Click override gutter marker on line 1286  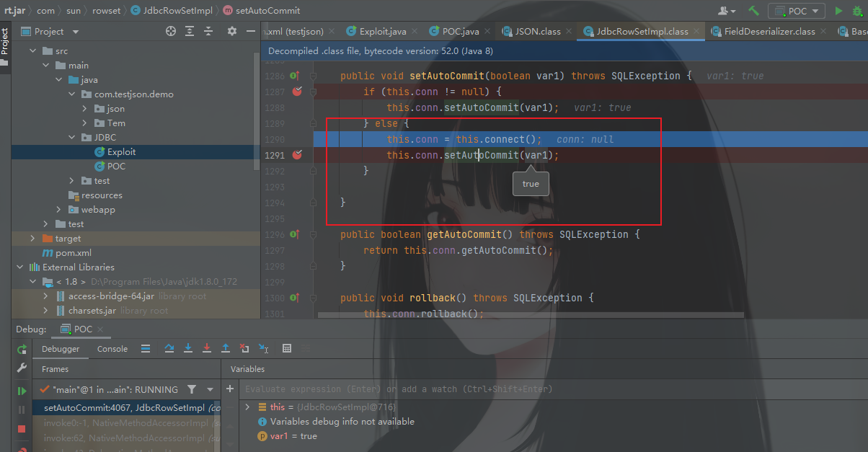coord(294,76)
